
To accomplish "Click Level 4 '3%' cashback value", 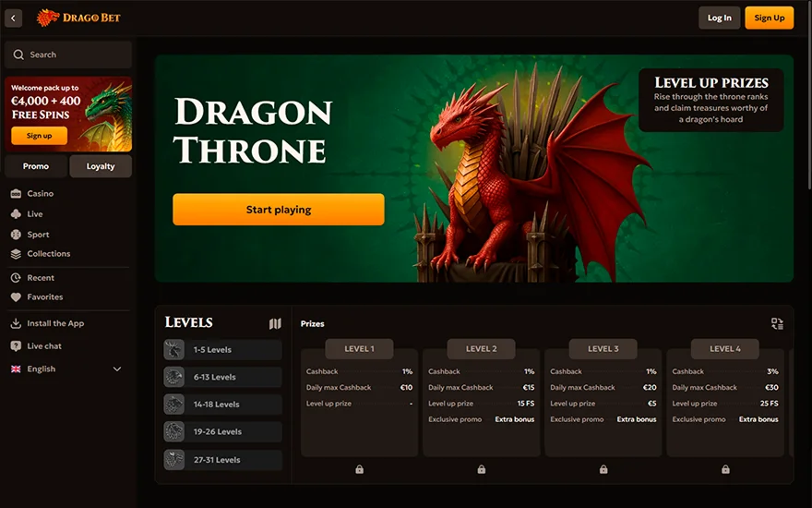I will 772,371.
